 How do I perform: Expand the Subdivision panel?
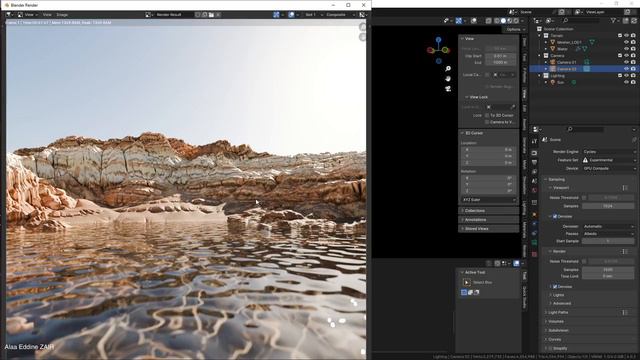pyautogui.click(x=558, y=330)
